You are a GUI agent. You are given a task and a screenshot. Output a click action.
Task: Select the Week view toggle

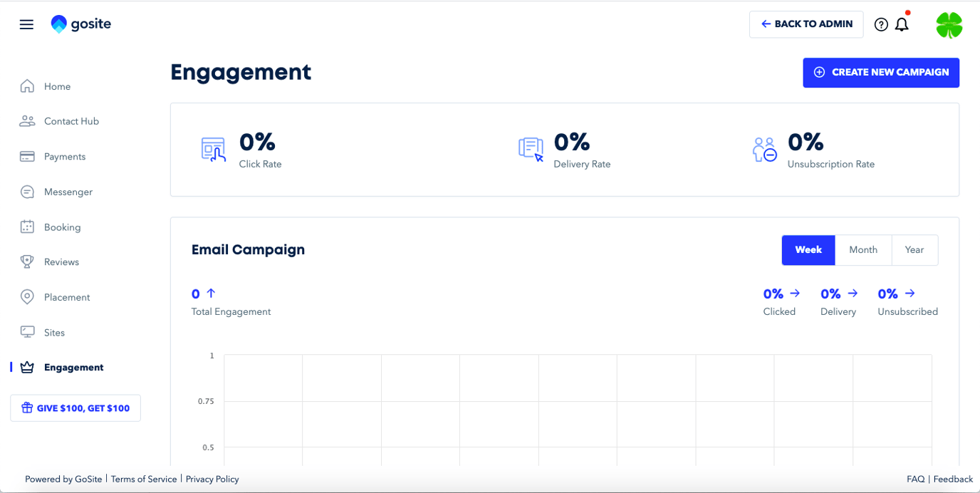(808, 249)
